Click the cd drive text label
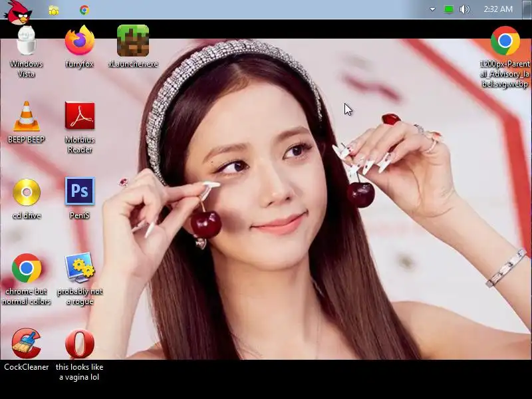Screen dimensions: 532x399 point(27,215)
